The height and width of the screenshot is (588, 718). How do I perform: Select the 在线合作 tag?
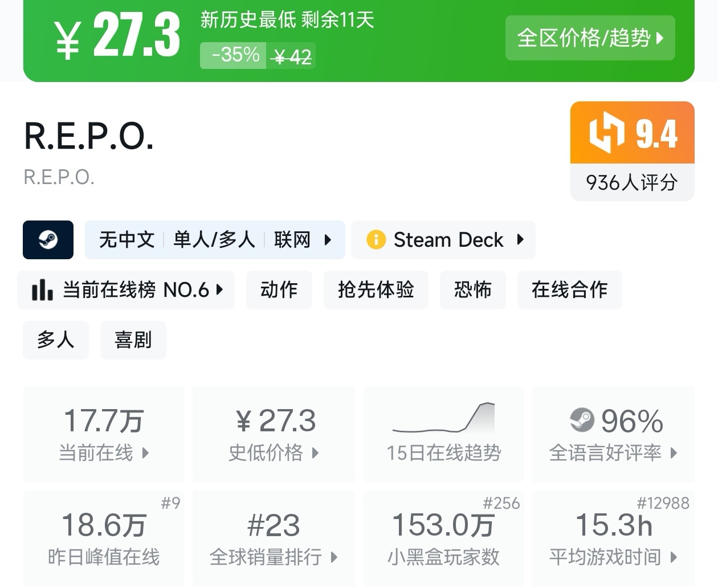click(x=569, y=290)
